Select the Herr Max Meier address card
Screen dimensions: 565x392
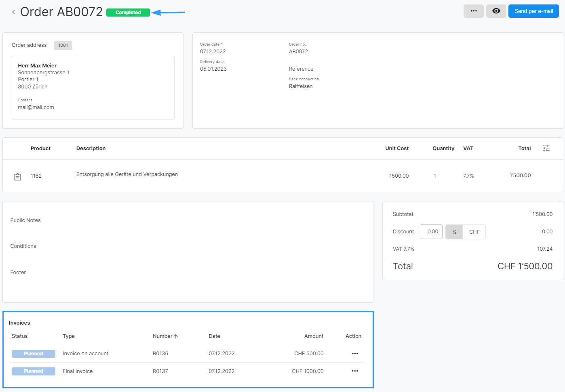(x=93, y=87)
